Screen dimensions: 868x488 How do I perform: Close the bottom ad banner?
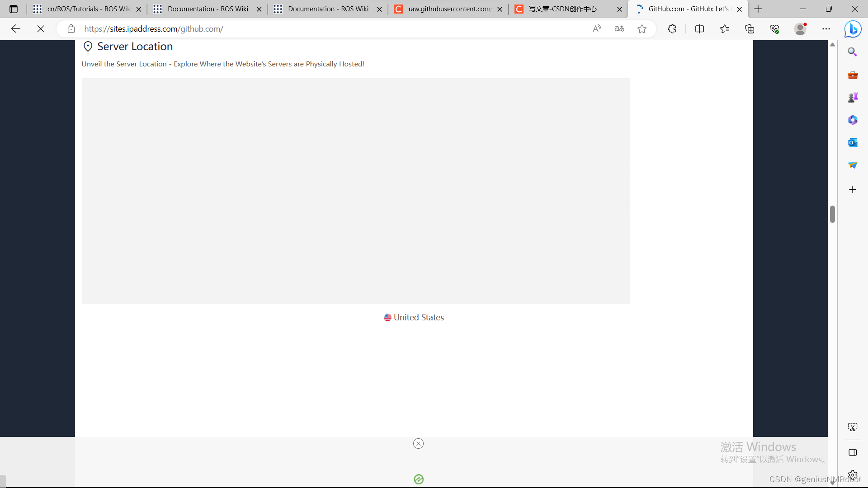tap(418, 443)
